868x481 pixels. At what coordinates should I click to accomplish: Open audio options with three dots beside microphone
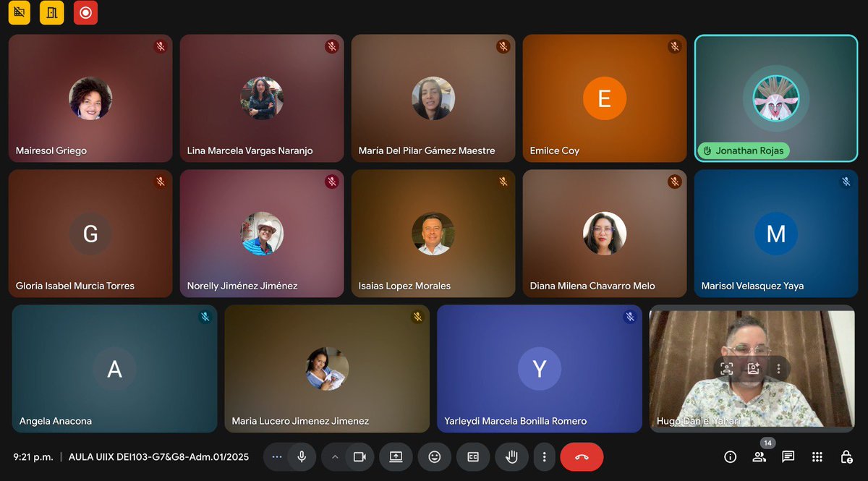[x=276, y=457]
